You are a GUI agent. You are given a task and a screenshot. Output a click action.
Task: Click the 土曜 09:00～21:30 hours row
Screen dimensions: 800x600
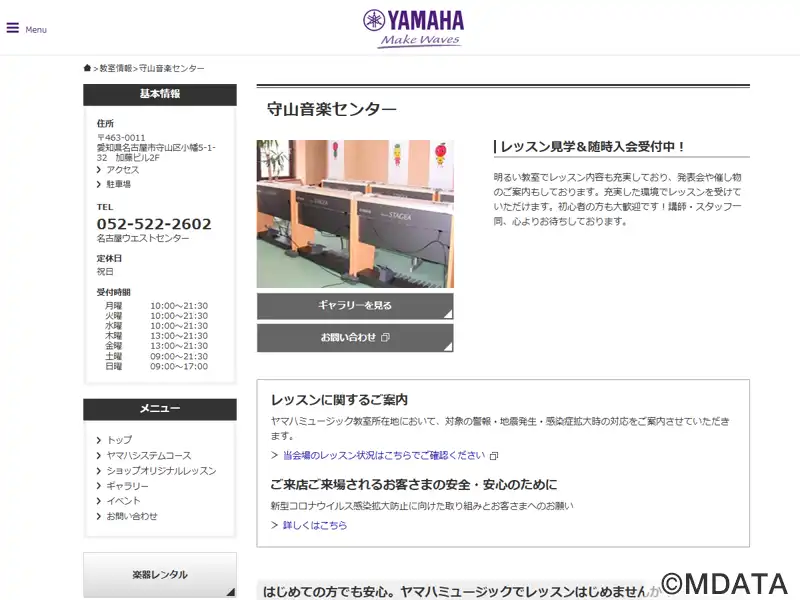click(156, 356)
